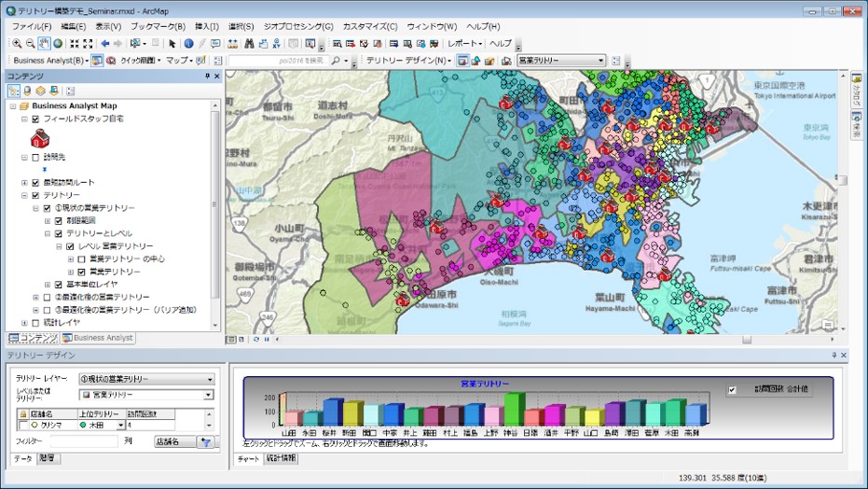Open the ブックマーク(B) menu
The height and width of the screenshot is (489, 868).
tap(158, 26)
